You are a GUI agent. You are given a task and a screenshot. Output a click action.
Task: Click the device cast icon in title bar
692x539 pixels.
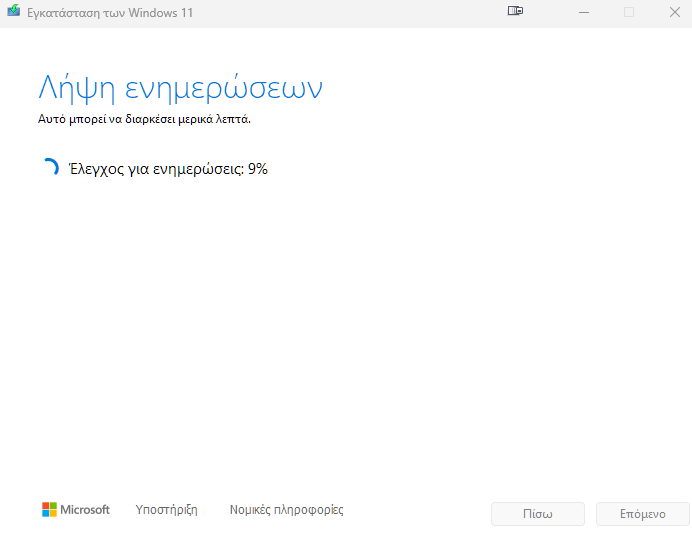tap(515, 11)
